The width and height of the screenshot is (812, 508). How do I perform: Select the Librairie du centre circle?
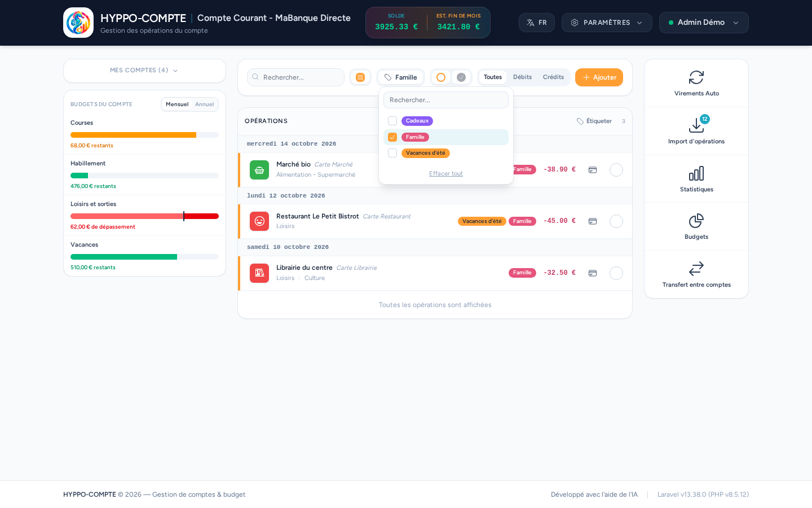[x=616, y=273]
